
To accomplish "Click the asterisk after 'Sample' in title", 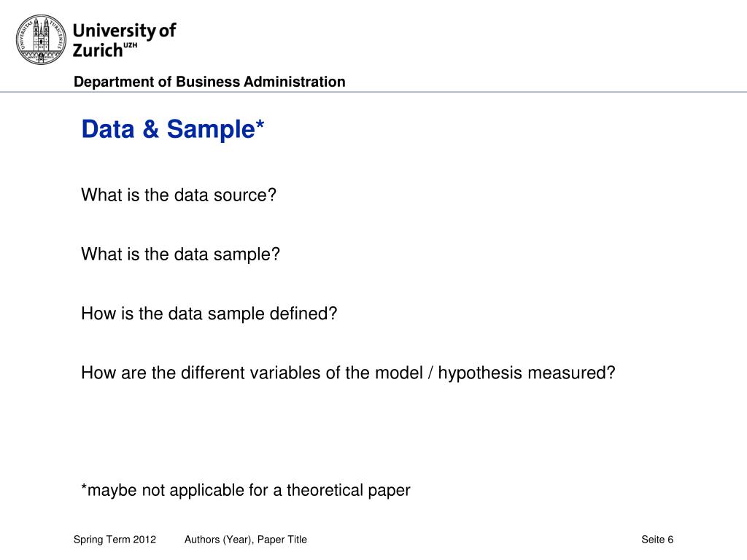I will 260,125.
